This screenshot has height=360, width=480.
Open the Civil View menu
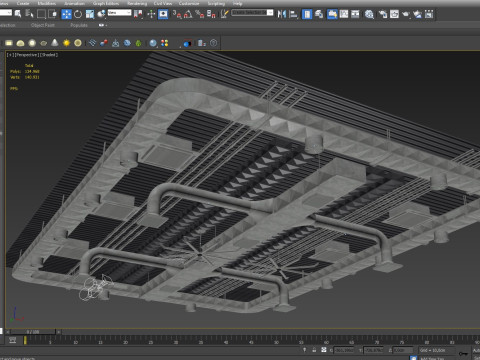point(163,3)
